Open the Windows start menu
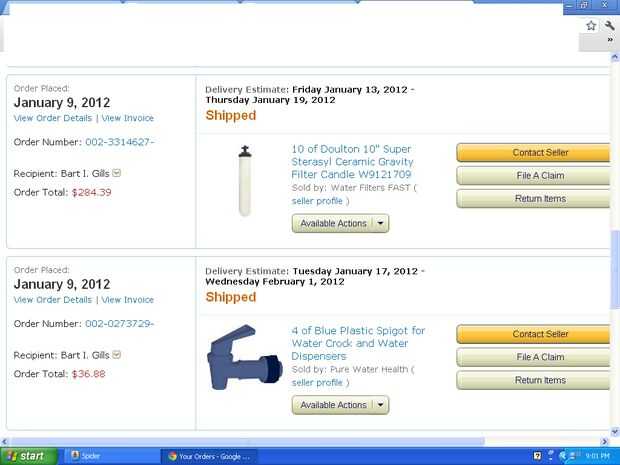This screenshot has height=465, width=620. (x=29, y=456)
